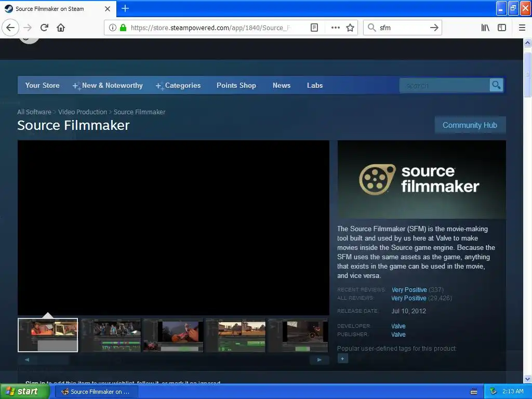
Task: Click the Source Filmmaker page title
Action: coord(74,126)
